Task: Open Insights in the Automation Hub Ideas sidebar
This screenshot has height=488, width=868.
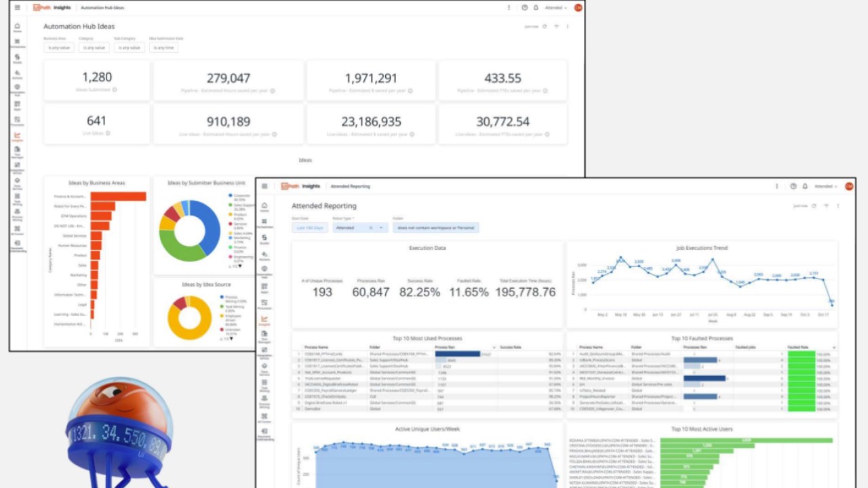Action: [x=17, y=136]
